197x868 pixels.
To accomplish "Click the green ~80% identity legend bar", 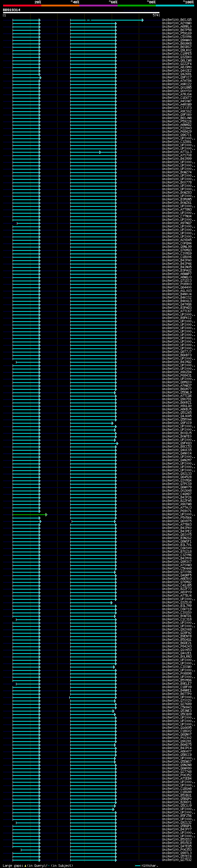I will [x=137, y=6].
